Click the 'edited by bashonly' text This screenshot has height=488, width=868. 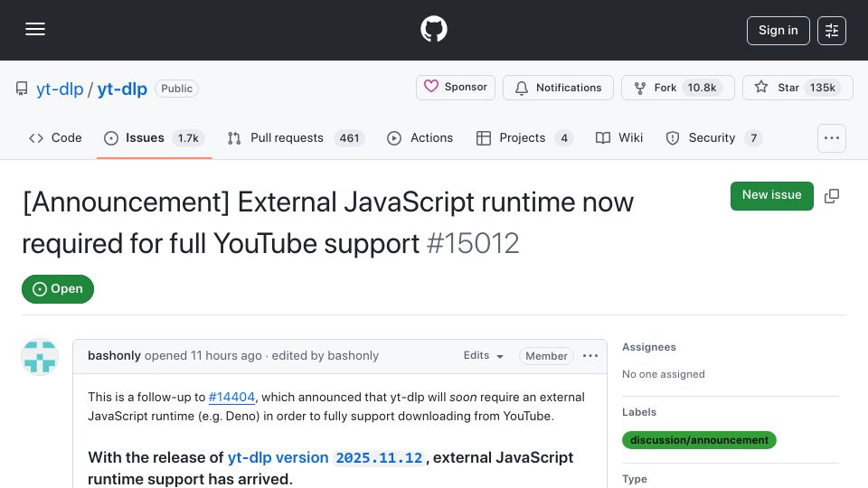(325, 356)
